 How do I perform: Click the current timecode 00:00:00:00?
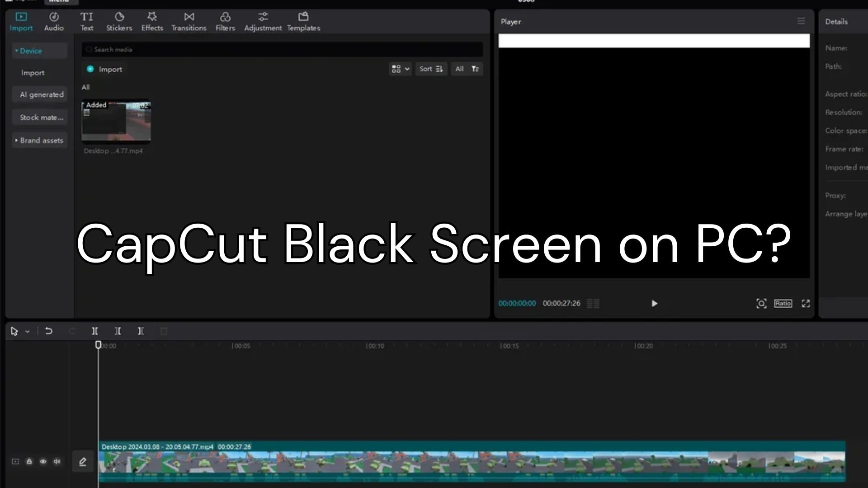coord(517,304)
